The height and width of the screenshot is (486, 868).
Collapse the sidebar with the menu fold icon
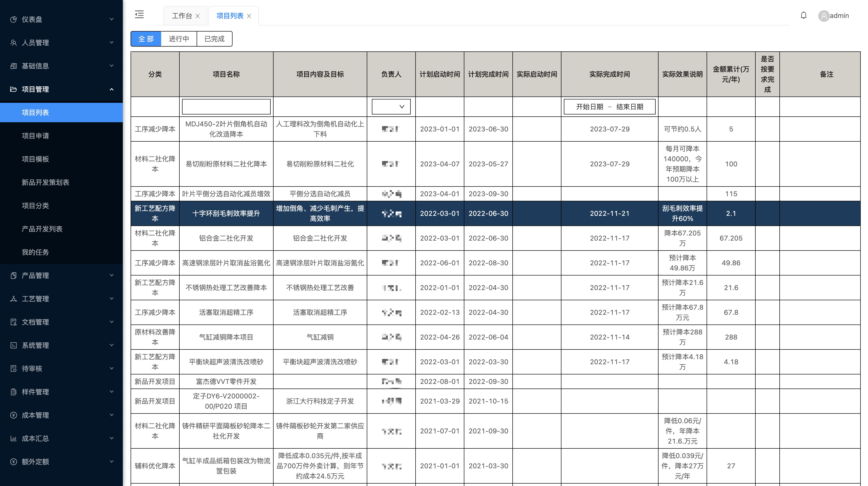point(139,15)
